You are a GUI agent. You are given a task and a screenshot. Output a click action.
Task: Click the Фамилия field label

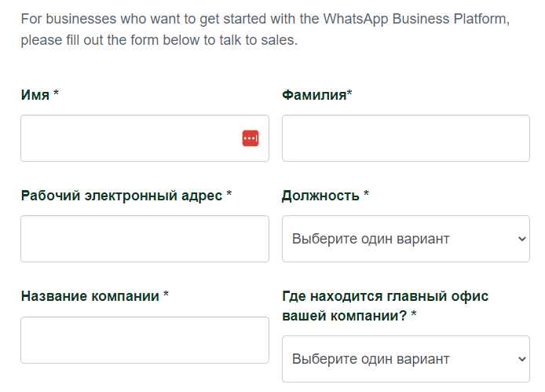[314, 94]
